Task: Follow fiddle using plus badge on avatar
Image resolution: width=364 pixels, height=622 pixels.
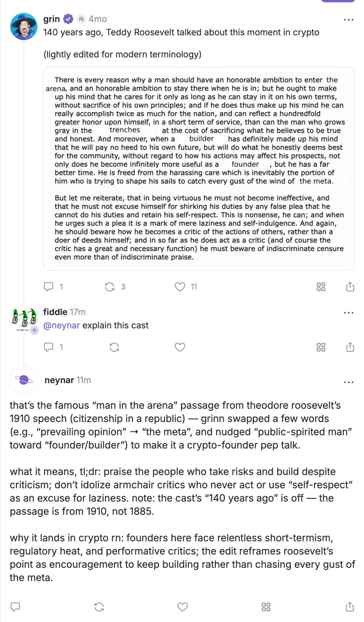Action: point(34,330)
